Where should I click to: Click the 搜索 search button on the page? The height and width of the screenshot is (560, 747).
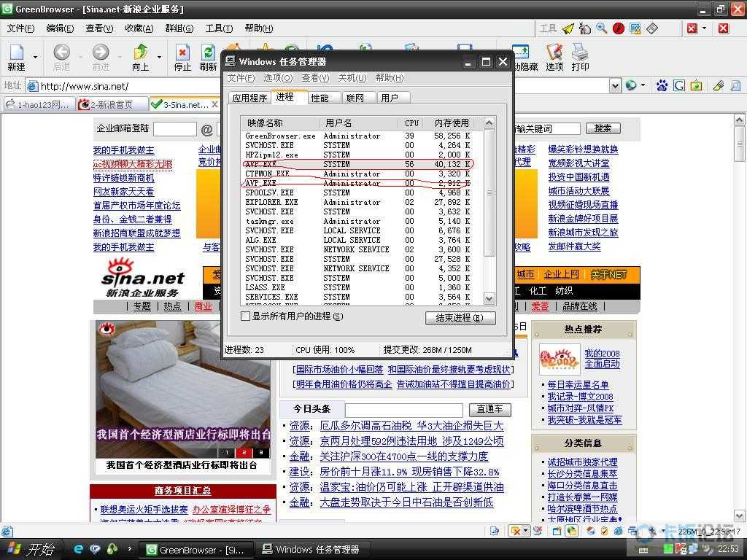(602, 128)
